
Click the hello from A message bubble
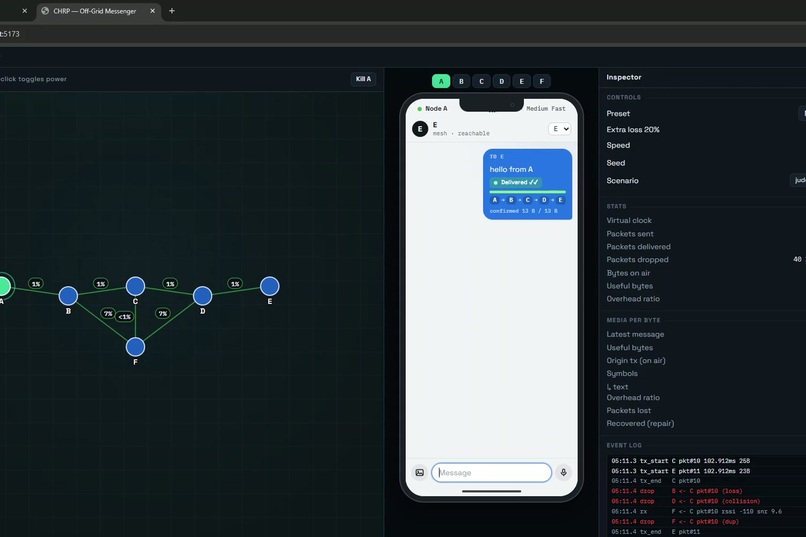click(x=527, y=184)
